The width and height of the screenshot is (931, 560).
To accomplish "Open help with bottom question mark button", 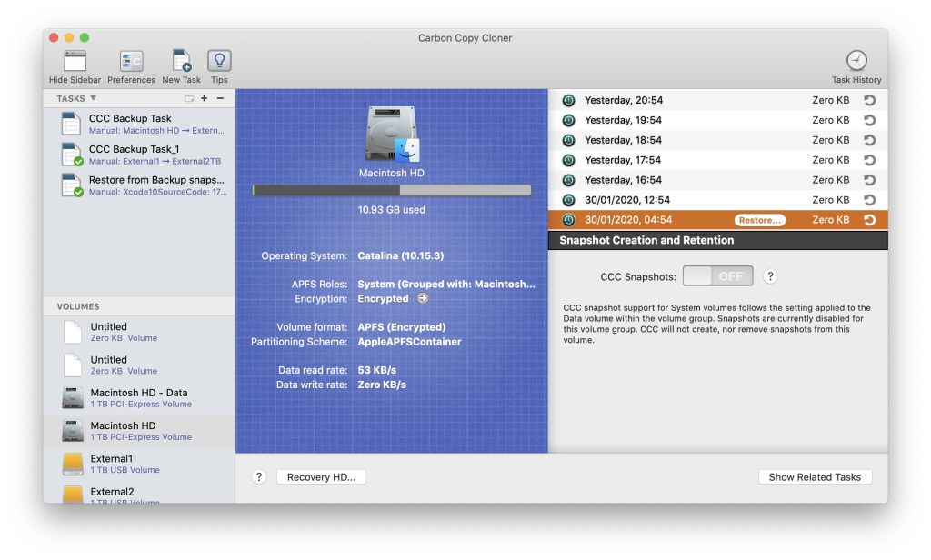I will click(x=259, y=477).
